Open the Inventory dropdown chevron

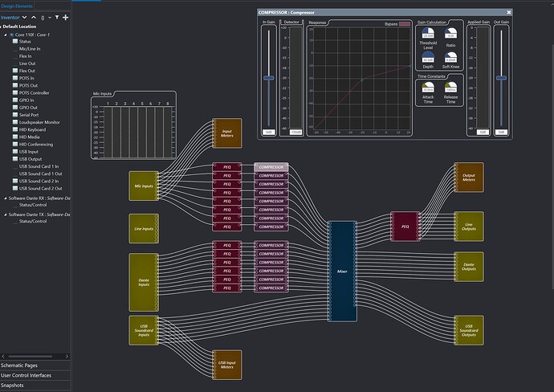(24, 18)
